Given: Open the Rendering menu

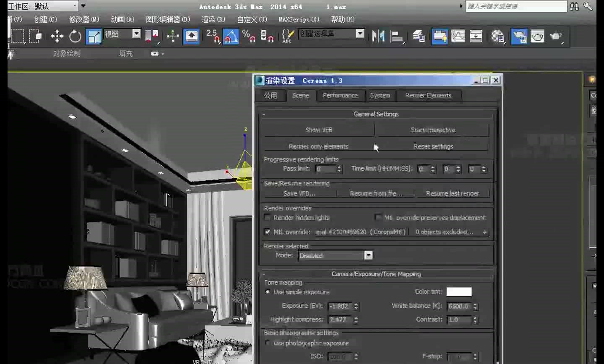Looking at the screenshot, I should [213, 19].
